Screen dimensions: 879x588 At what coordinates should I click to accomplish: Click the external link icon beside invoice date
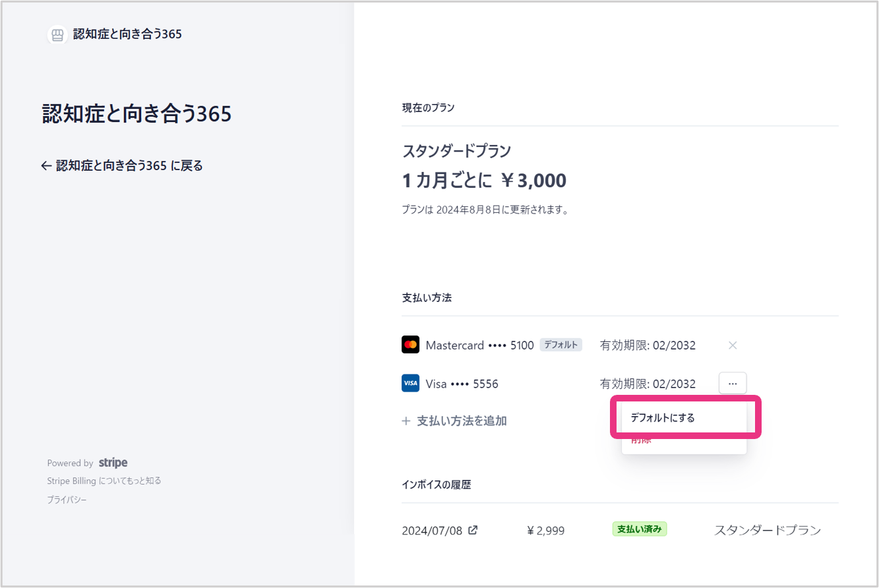click(473, 530)
